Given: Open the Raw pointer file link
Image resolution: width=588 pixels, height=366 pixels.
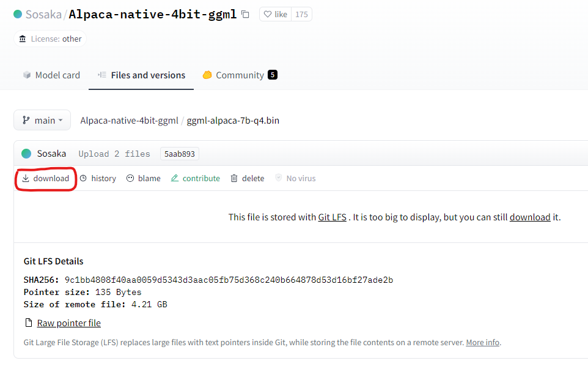Looking at the screenshot, I should (69, 323).
